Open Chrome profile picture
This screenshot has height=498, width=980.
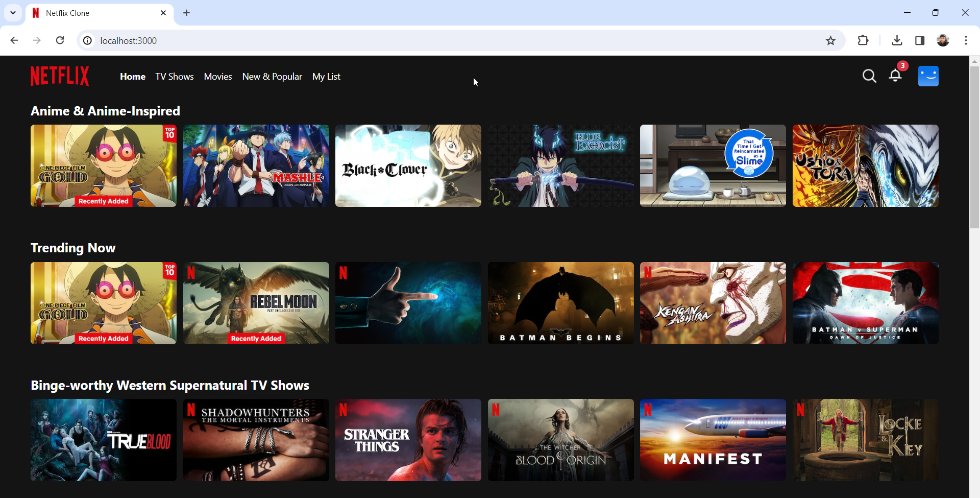coord(943,40)
